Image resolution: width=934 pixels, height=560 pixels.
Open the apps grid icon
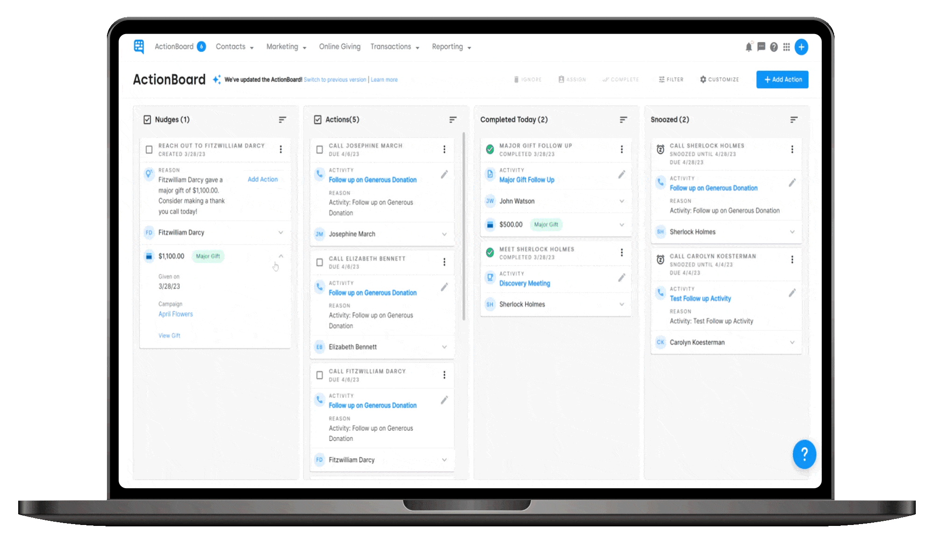tap(786, 47)
